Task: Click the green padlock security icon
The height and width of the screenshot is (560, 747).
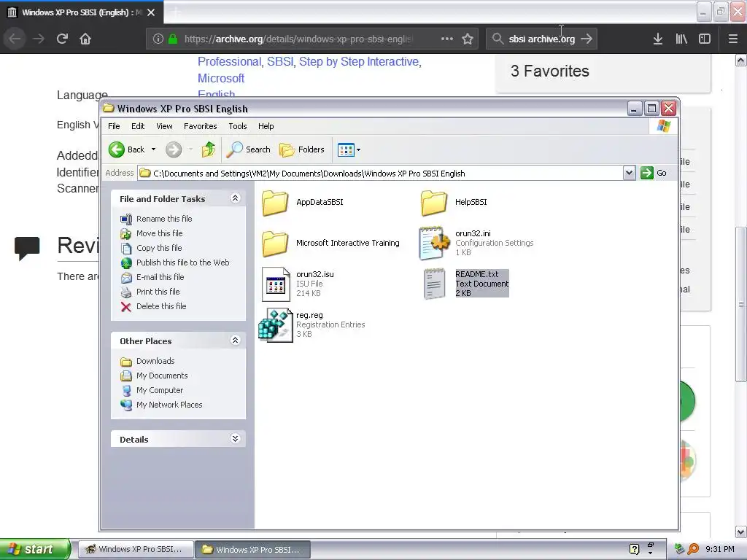Action: click(x=172, y=39)
